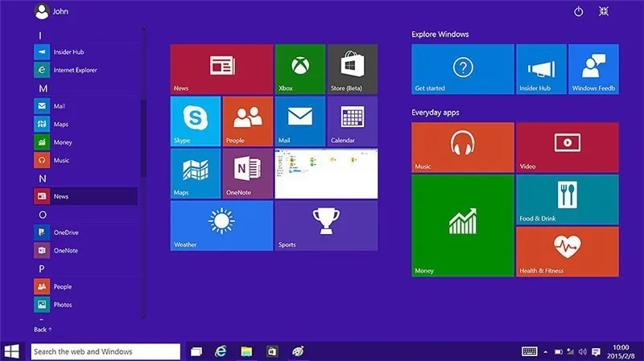The height and width of the screenshot is (361, 644).
Task: Open the Maps tile
Action: 196,174
